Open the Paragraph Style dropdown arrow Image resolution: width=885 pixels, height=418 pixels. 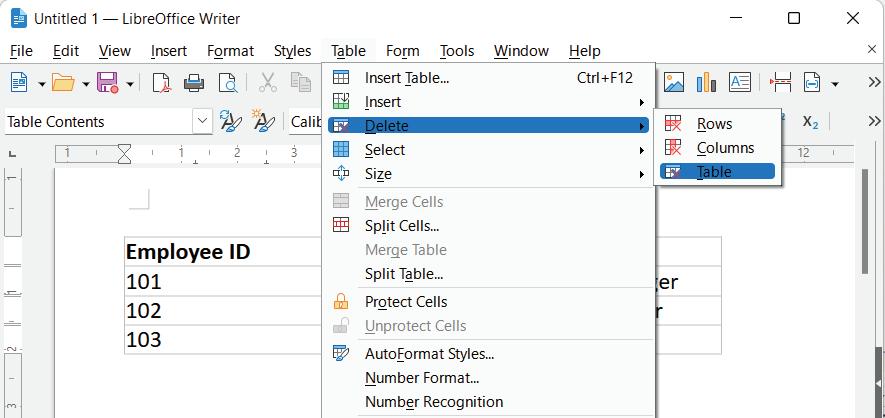pyautogui.click(x=203, y=122)
